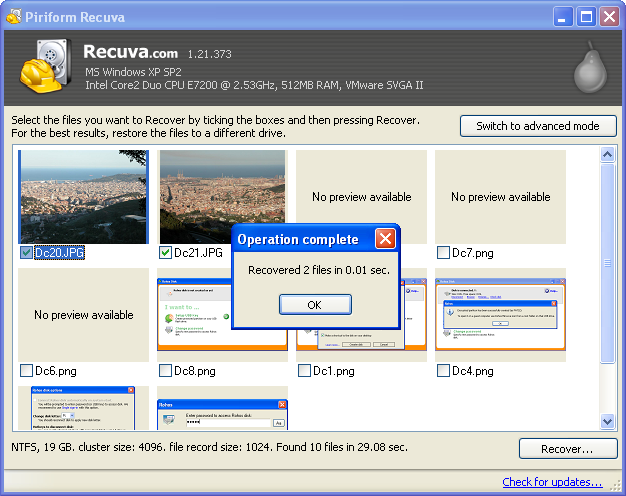Select the Dc20.JPG city photo thumbnail
This screenshot has height=496, width=626.
point(83,197)
